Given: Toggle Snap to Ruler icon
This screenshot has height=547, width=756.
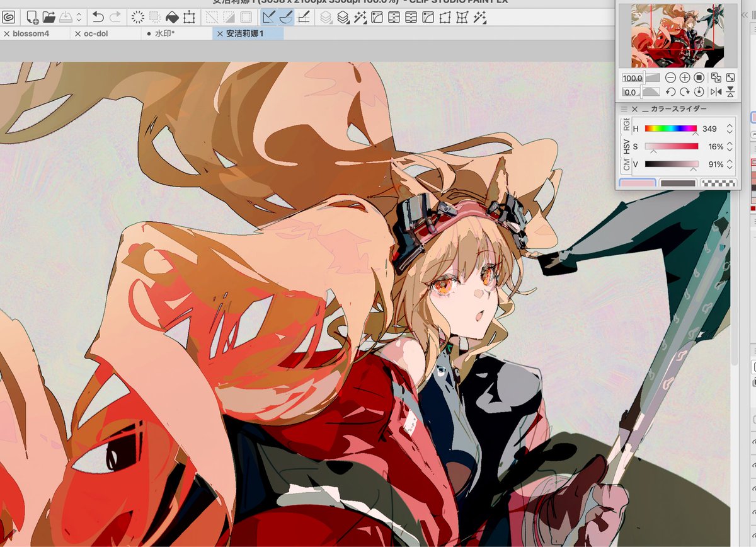Looking at the screenshot, I should click(270, 17).
